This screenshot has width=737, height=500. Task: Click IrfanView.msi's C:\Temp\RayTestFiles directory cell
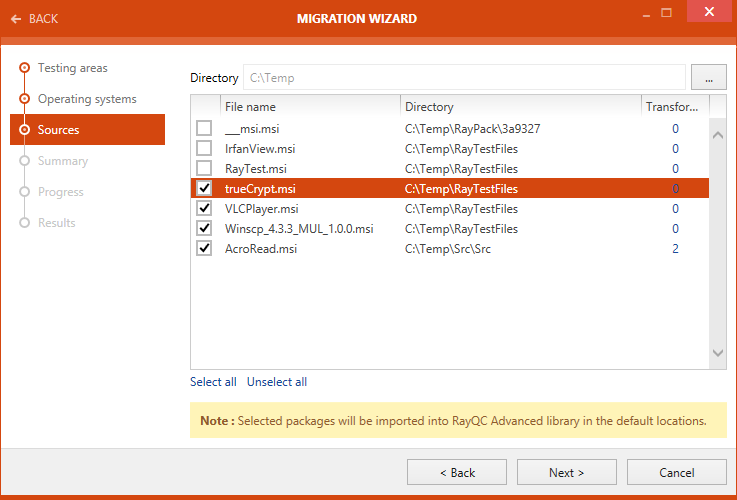pos(461,149)
